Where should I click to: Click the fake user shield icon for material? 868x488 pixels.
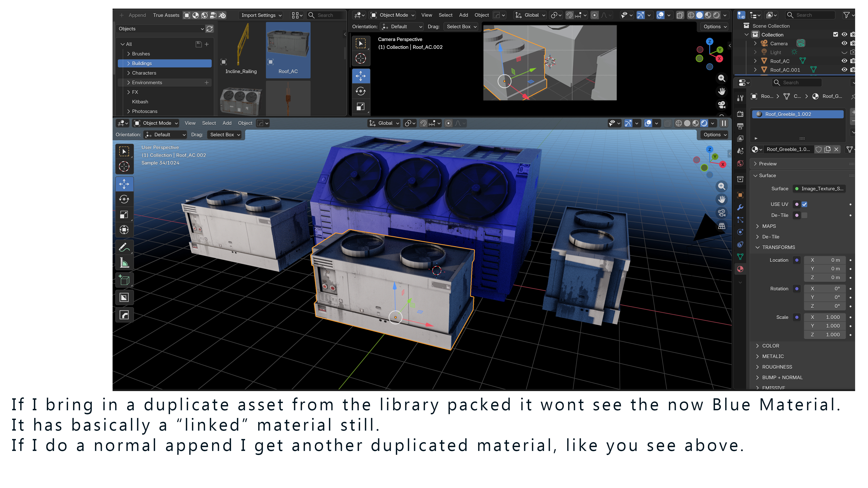coord(818,149)
